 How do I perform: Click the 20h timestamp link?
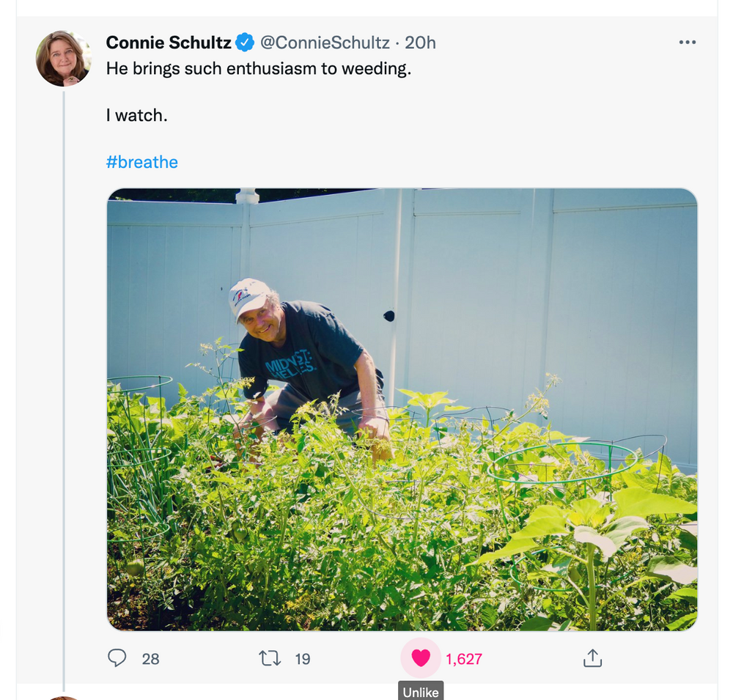421,43
